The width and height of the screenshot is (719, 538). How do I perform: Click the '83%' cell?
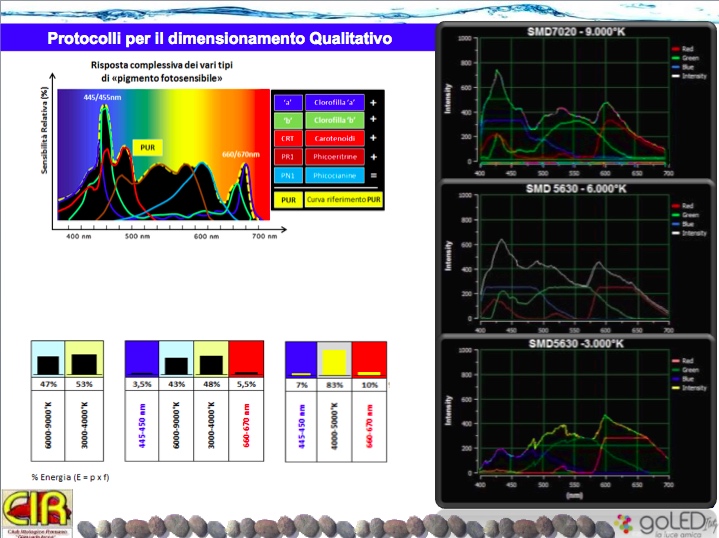334,385
